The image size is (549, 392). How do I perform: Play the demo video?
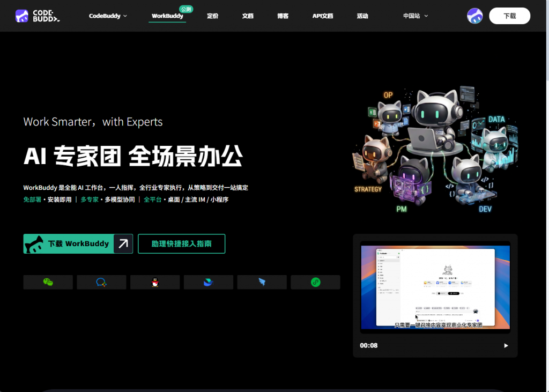coord(506,345)
